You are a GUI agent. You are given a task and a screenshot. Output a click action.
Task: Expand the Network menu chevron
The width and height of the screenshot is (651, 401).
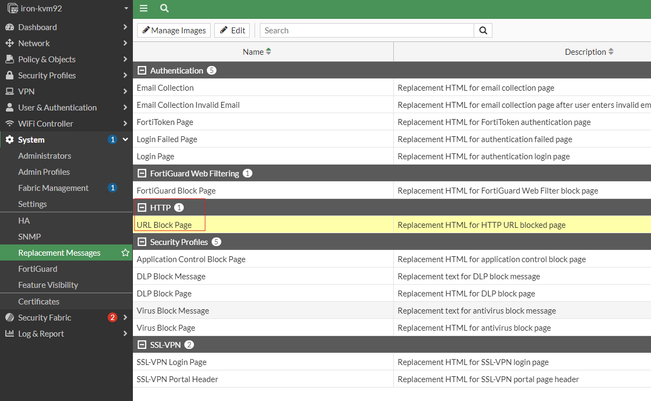pyautogui.click(x=125, y=43)
